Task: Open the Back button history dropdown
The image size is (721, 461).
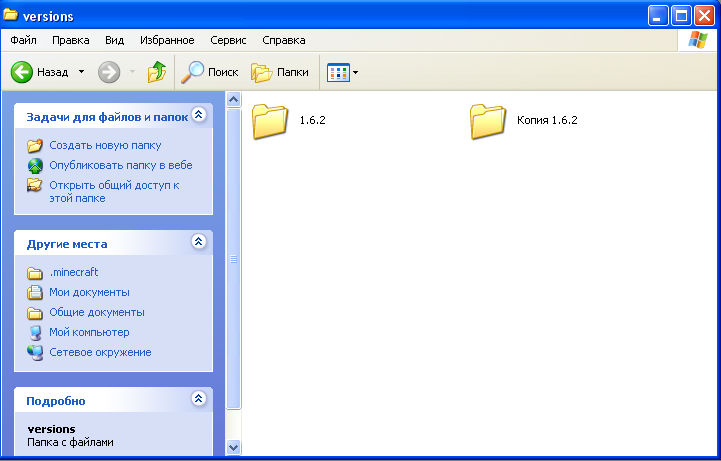Action: point(81,72)
